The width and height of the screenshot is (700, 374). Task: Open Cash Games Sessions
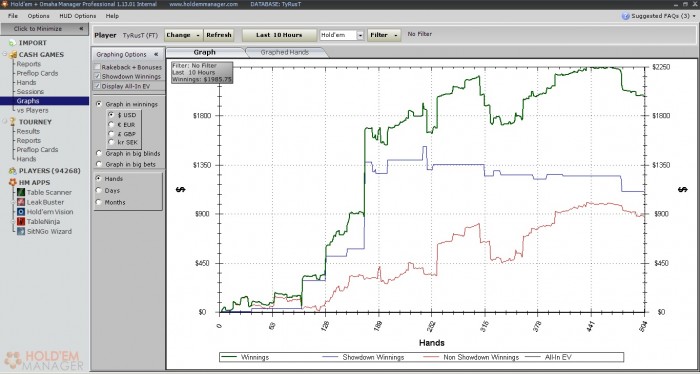30,91
